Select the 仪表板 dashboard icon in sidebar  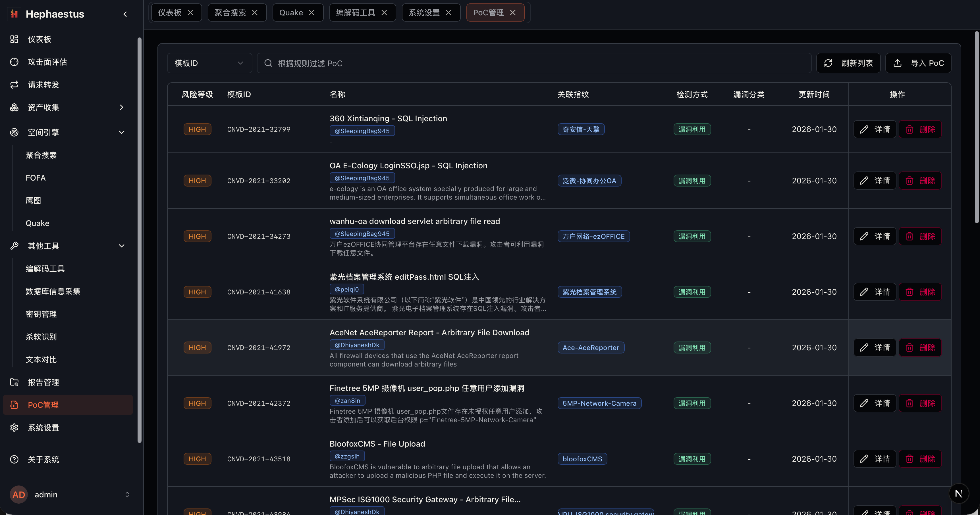tap(14, 39)
